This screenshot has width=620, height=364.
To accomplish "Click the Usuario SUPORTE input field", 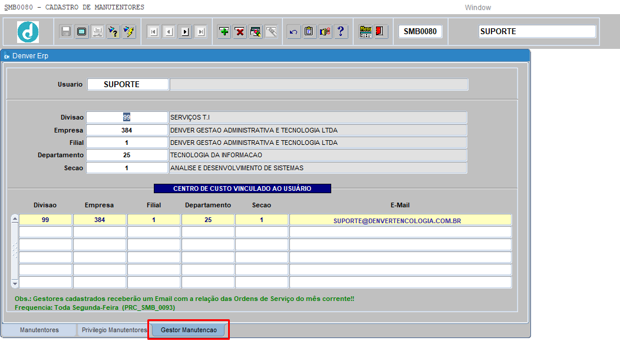I will pyautogui.click(x=128, y=84).
